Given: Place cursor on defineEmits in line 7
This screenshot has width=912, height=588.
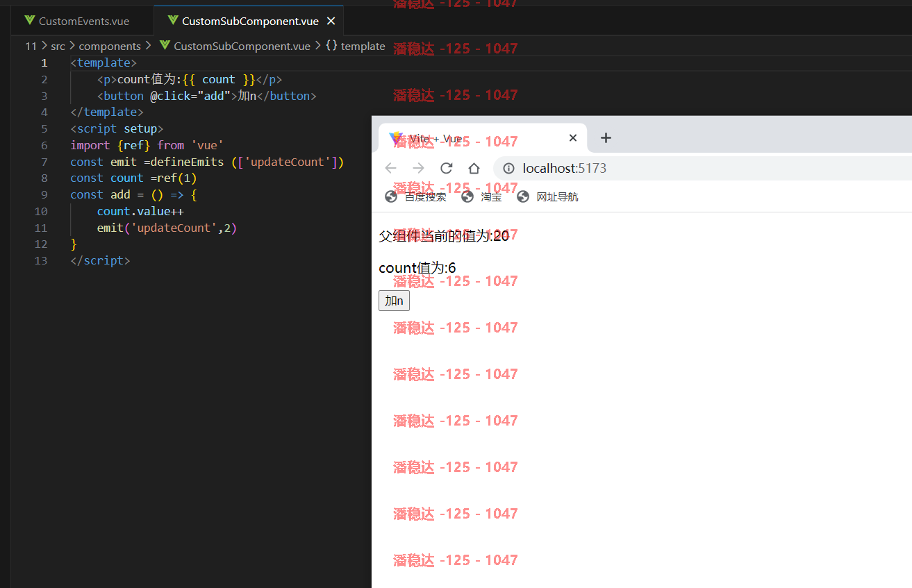Looking at the screenshot, I should (187, 162).
